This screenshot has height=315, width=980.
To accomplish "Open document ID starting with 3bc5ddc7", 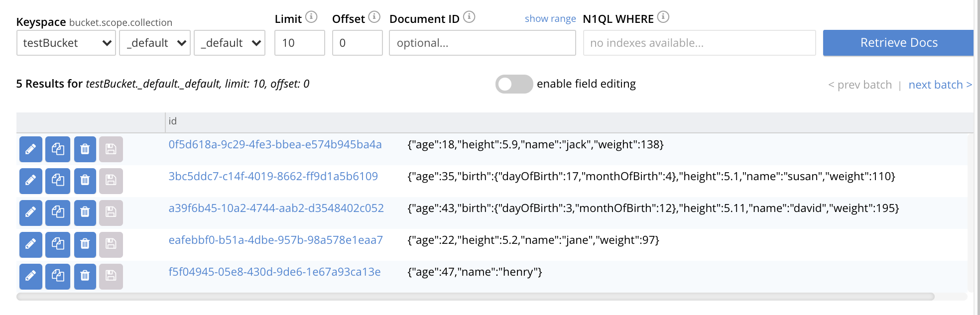I will pos(273,177).
